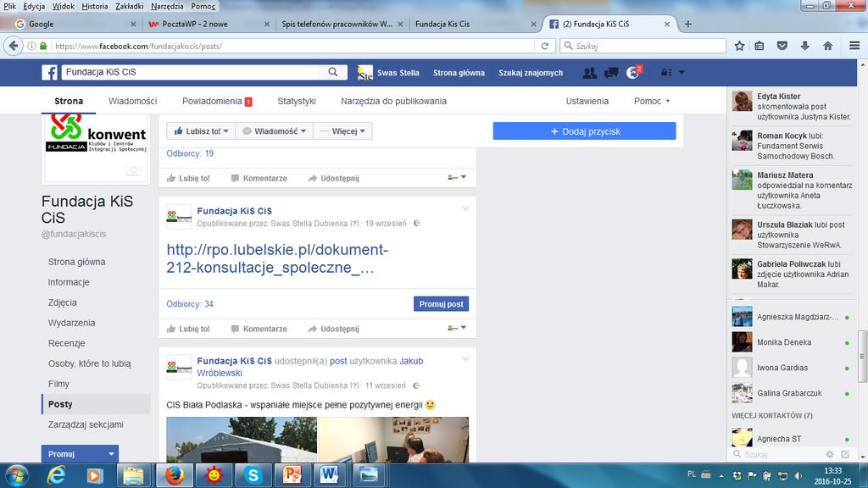
Task: Open the Powiadomienia page tab
Action: pos(217,102)
